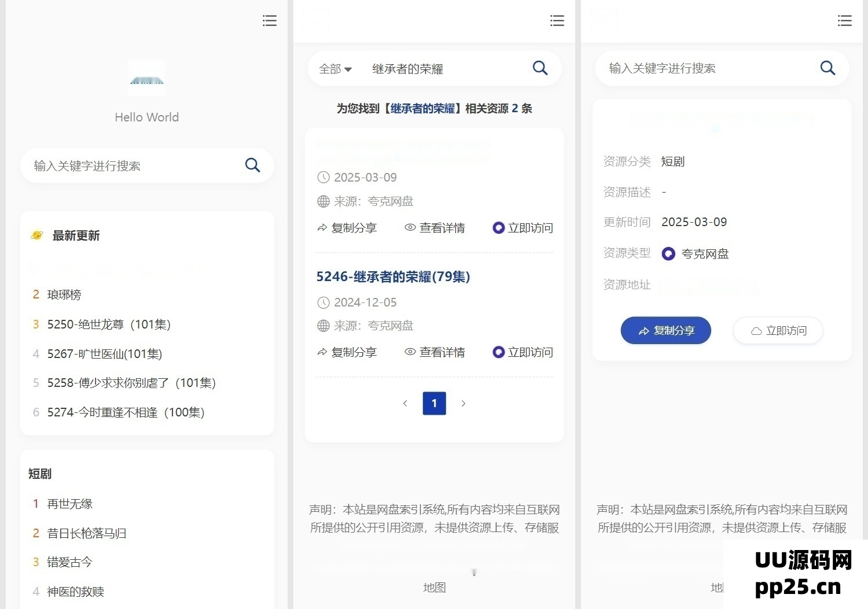Image resolution: width=868 pixels, height=609 pixels.
Task: Click 立即访问 for the 2024-12-05 result
Action: [x=523, y=352]
